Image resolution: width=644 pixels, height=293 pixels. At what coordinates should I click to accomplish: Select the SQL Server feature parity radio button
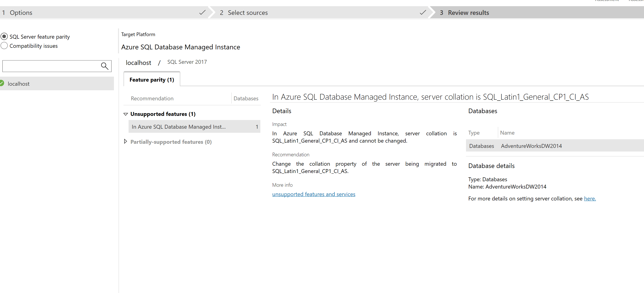pos(4,37)
